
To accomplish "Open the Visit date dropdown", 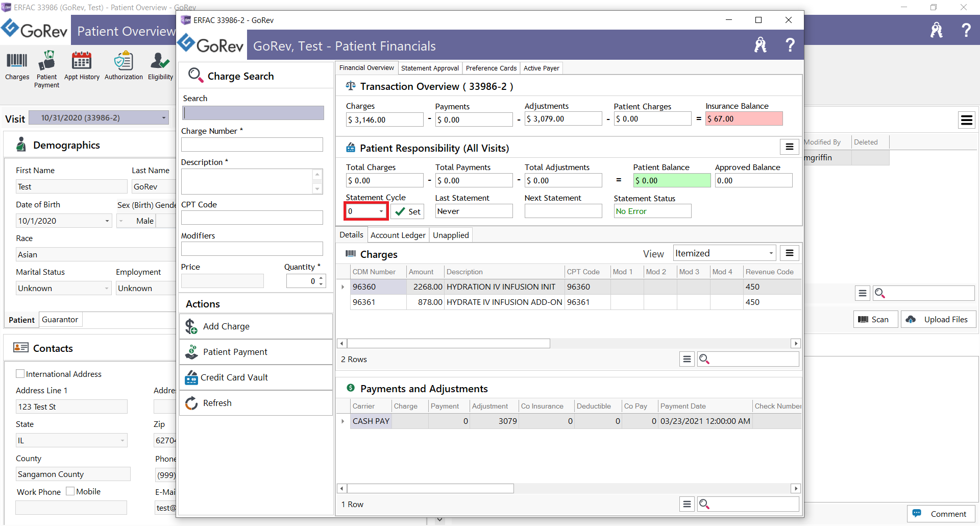I will point(164,118).
